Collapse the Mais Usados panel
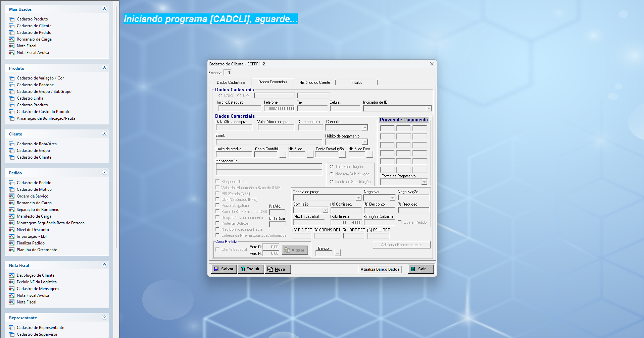 click(x=104, y=9)
